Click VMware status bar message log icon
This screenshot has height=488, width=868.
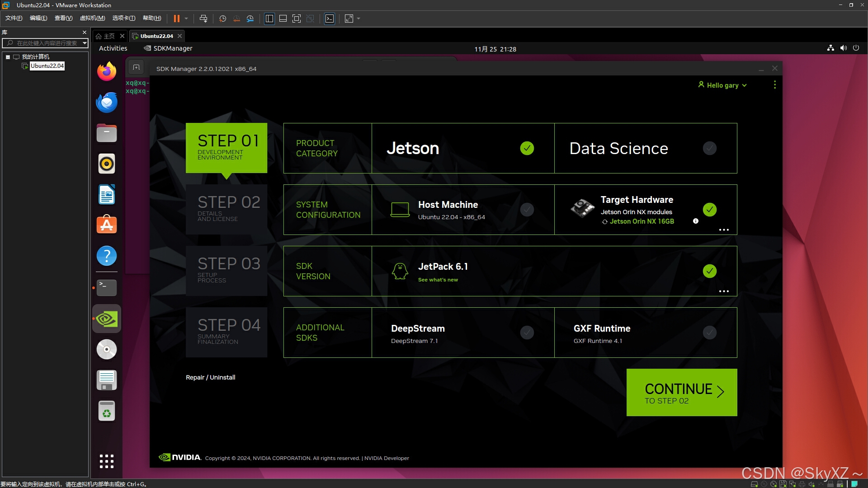(x=854, y=484)
